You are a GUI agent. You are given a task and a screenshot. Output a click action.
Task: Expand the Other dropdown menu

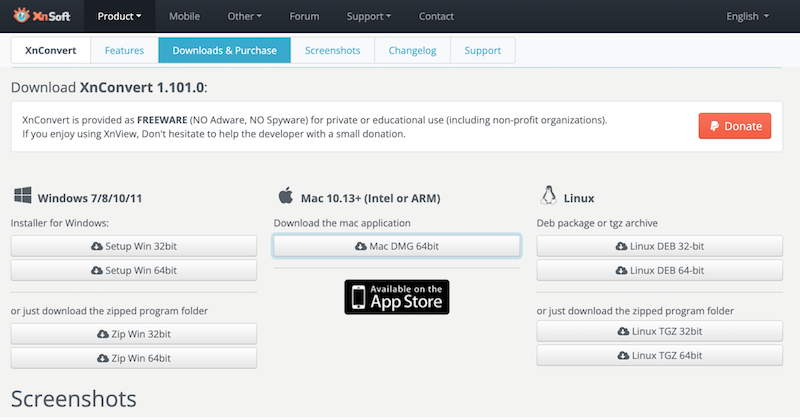tap(244, 16)
